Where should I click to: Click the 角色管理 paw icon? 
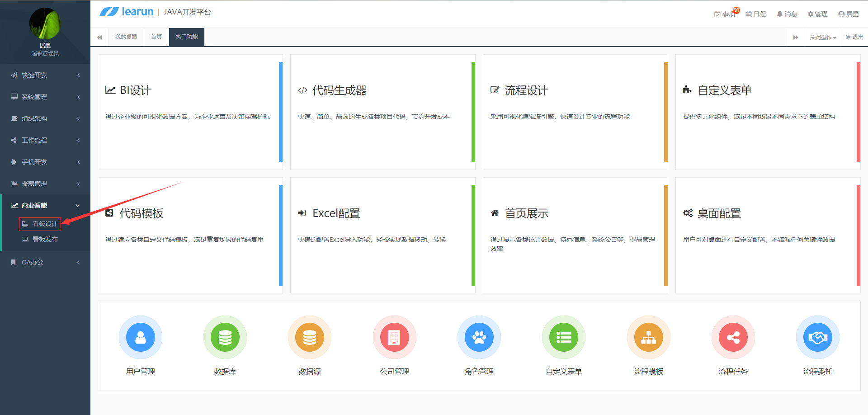pyautogui.click(x=479, y=337)
